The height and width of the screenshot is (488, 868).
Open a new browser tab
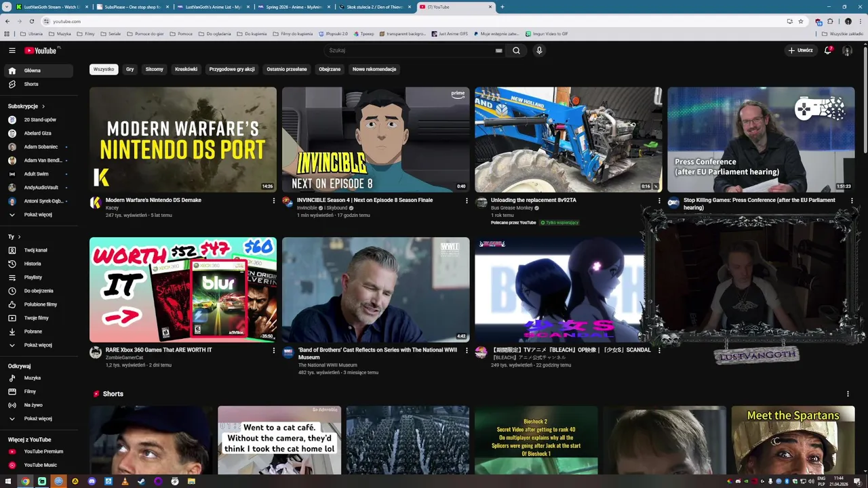[x=502, y=7]
